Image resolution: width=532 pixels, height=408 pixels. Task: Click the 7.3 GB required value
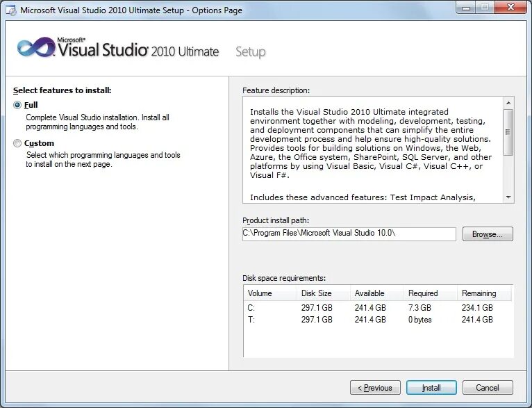coord(419,308)
